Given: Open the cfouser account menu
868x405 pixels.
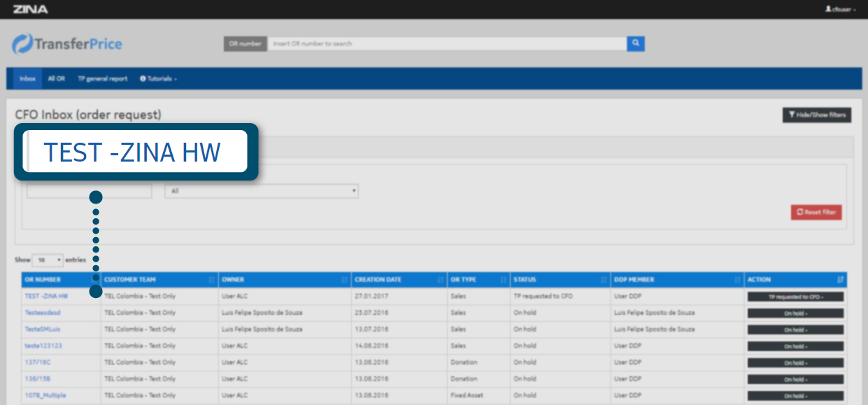Looking at the screenshot, I should [x=840, y=9].
